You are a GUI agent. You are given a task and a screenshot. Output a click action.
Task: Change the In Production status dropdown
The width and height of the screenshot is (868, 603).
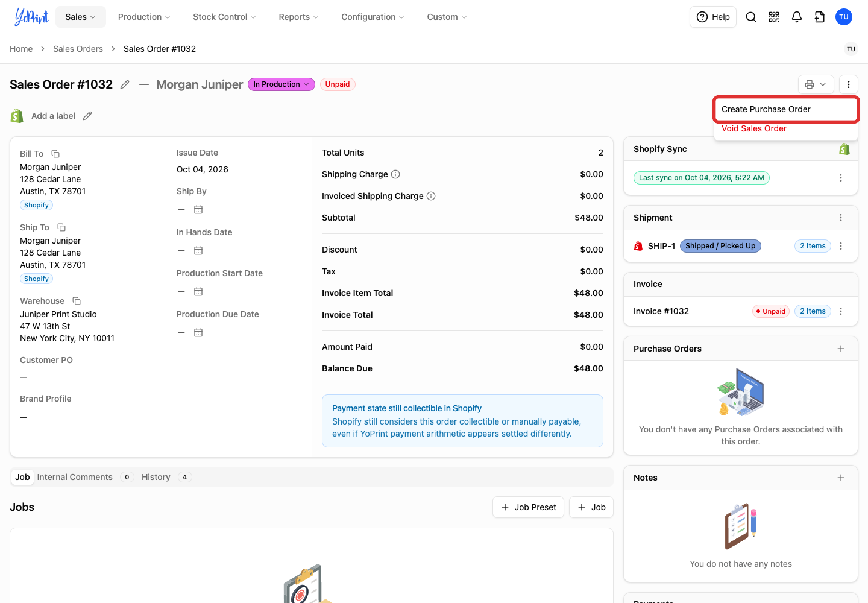click(281, 84)
